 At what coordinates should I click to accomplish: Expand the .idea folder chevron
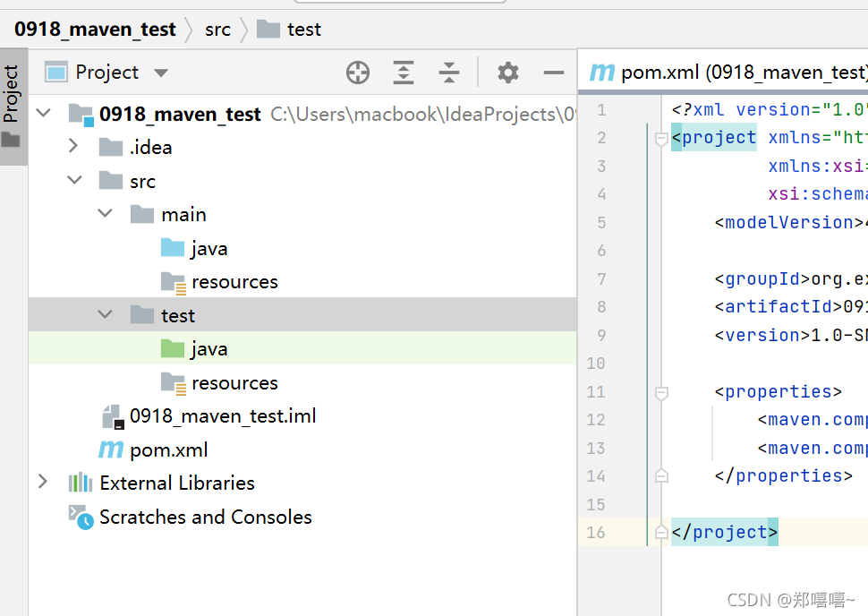coord(74,147)
